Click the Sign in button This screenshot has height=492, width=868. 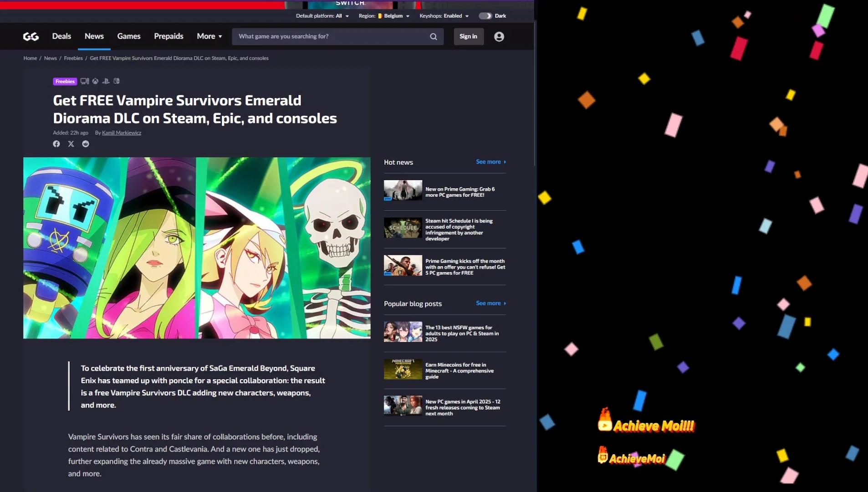[469, 36]
